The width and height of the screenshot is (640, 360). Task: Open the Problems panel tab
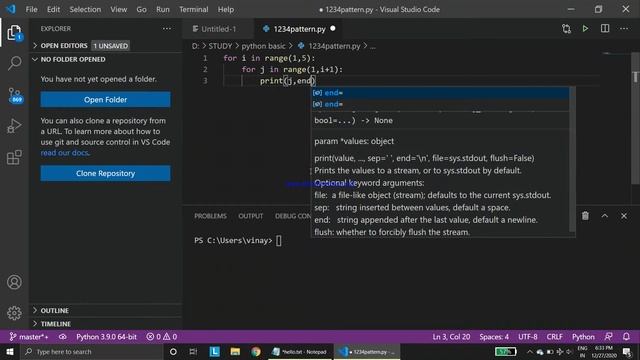click(x=210, y=216)
